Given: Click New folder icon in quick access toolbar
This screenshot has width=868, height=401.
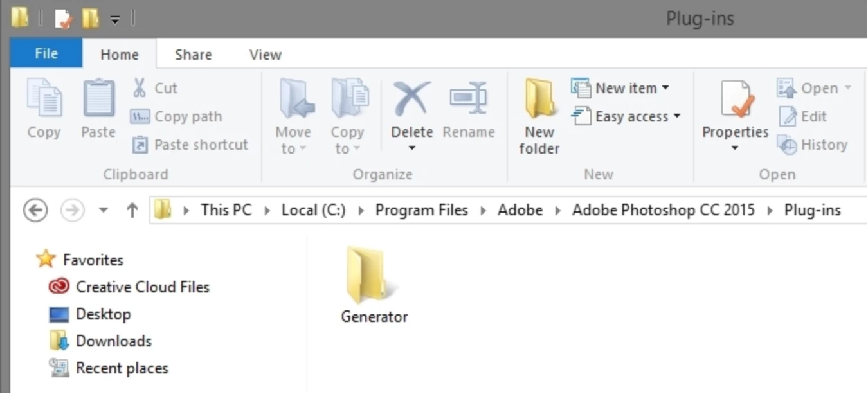Looking at the screenshot, I should (91, 18).
